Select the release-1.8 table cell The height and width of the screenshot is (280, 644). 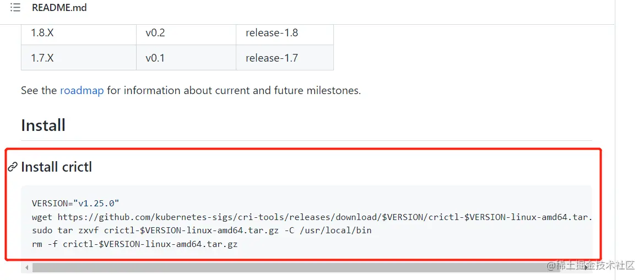(x=285, y=33)
